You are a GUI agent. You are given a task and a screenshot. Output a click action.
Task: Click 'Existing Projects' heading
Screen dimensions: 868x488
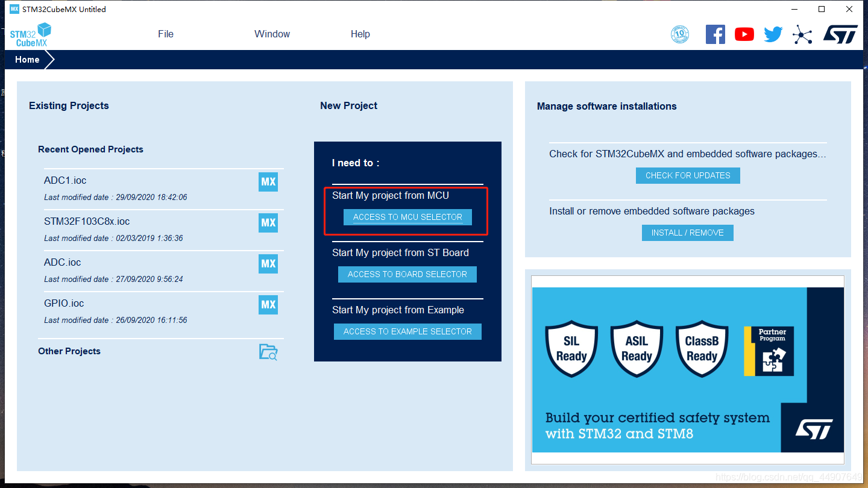click(x=69, y=105)
